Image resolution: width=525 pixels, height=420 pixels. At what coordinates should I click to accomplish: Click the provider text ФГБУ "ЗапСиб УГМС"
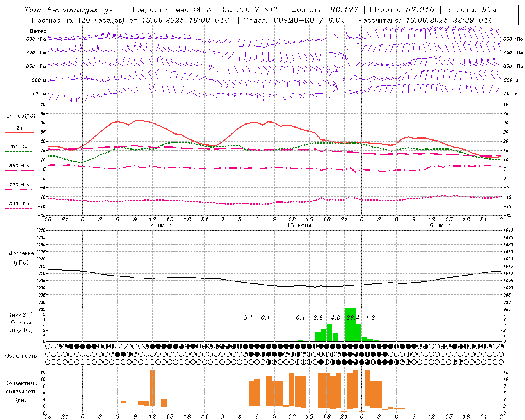coord(236,10)
